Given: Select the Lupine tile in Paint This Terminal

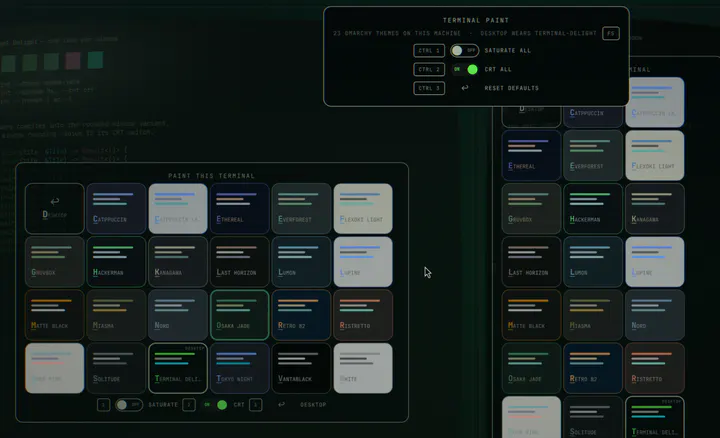Looking at the screenshot, I should (x=363, y=262).
